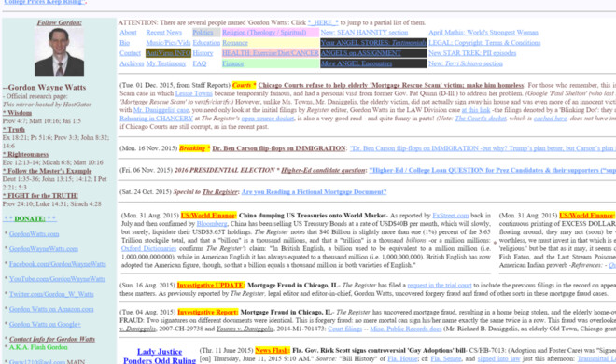Viewport: 616px width, 364px height.
Task: Click Gordon Watts' portrait photo
Action: click(60, 51)
